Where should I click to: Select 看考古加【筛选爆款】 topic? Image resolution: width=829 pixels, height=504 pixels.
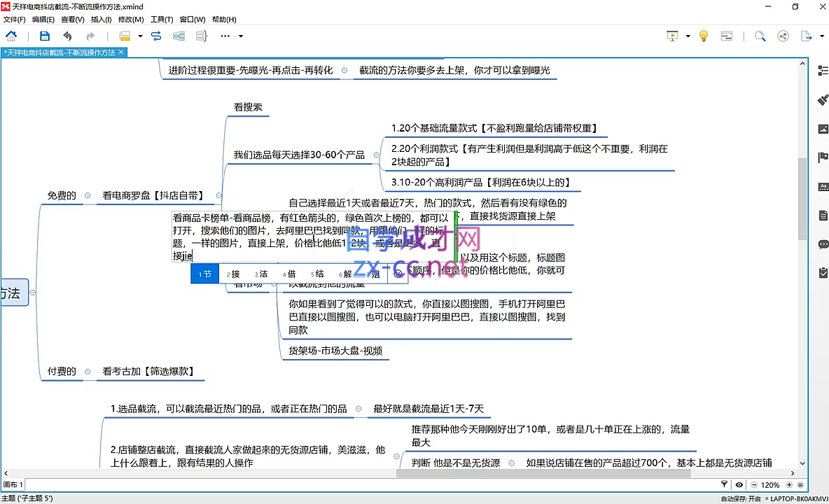(148, 372)
